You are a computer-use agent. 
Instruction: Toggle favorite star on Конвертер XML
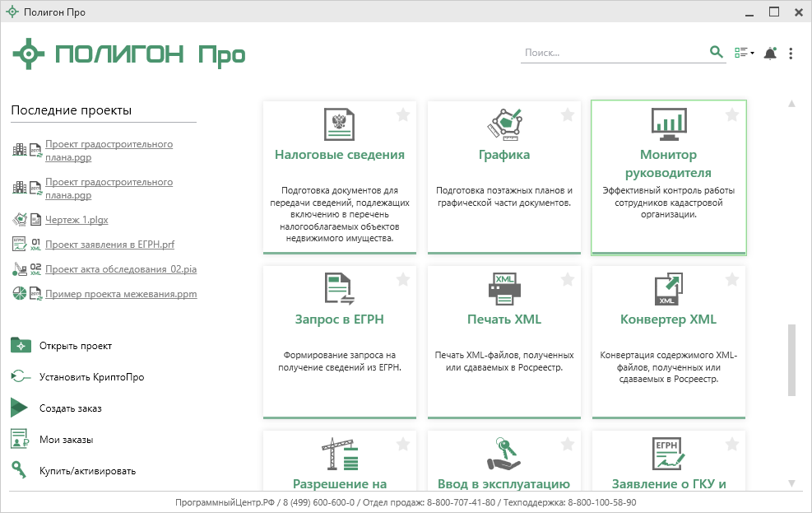[732, 280]
